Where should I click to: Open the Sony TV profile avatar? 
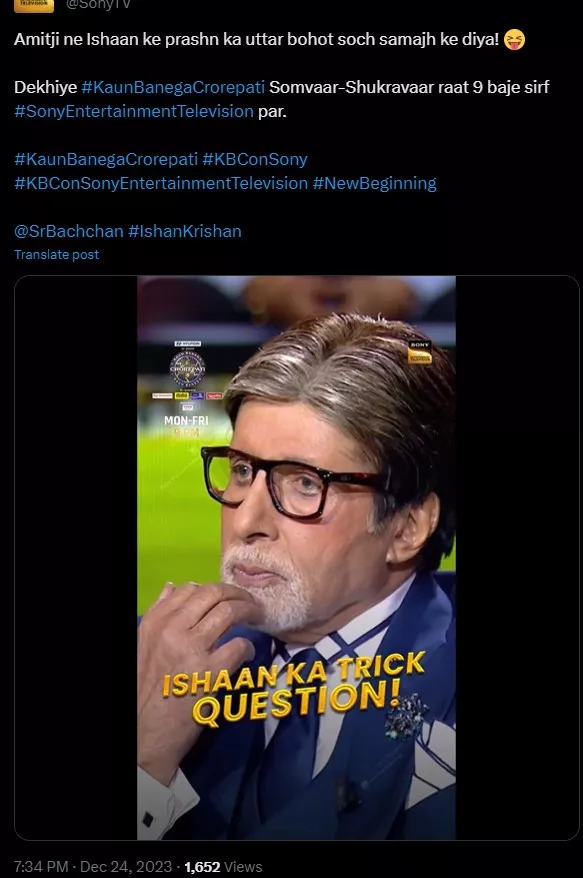point(34,6)
